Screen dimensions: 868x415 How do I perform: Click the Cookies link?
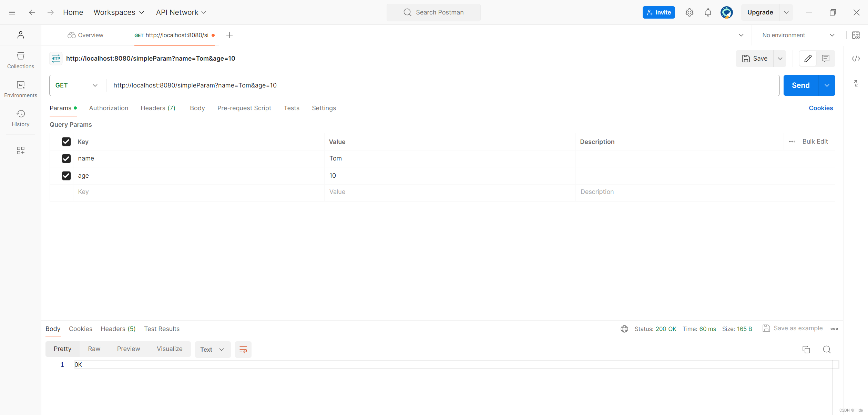pos(820,108)
